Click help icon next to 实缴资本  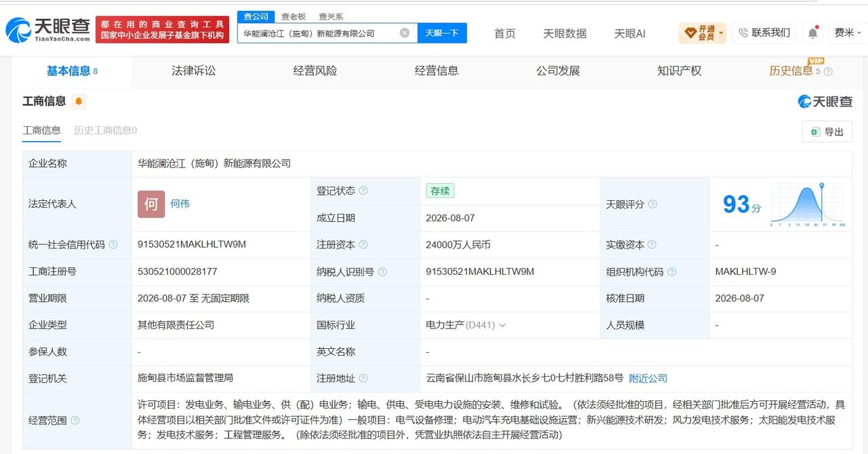click(652, 244)
